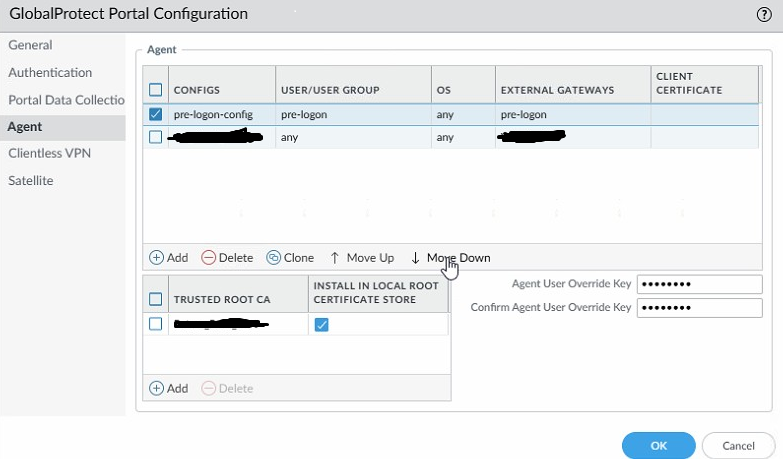Toggle select-all checkbox in Configs header
Screen dimensions: 783x459
pyautogui.click(x=155, y=90)
